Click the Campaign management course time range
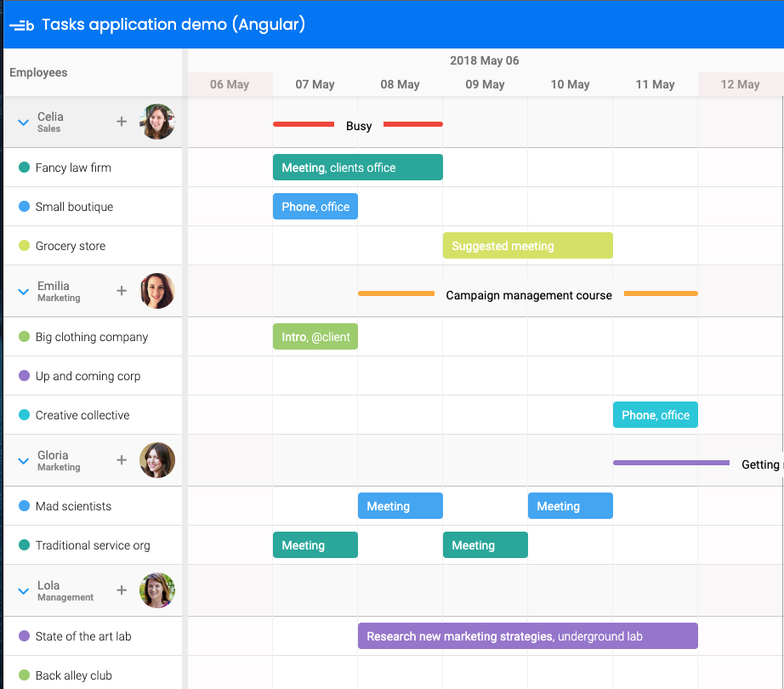The width and height of the screenshot is (784, 689). click(x=528, y=295)
